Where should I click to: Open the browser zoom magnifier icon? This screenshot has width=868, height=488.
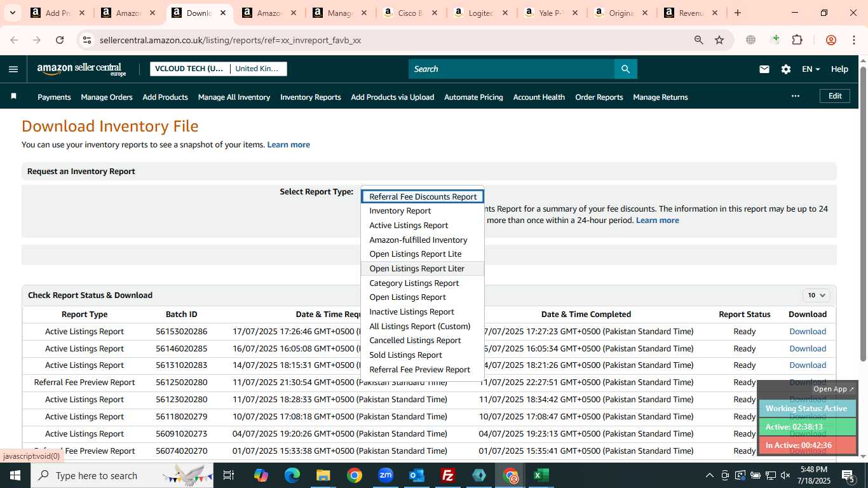pos(698,40)
